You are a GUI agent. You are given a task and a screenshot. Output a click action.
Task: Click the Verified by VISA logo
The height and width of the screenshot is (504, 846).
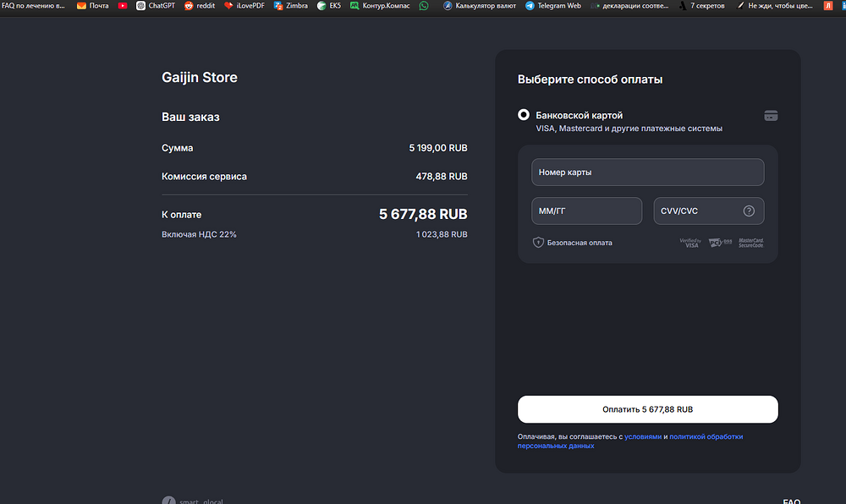[x=690, y=243]
